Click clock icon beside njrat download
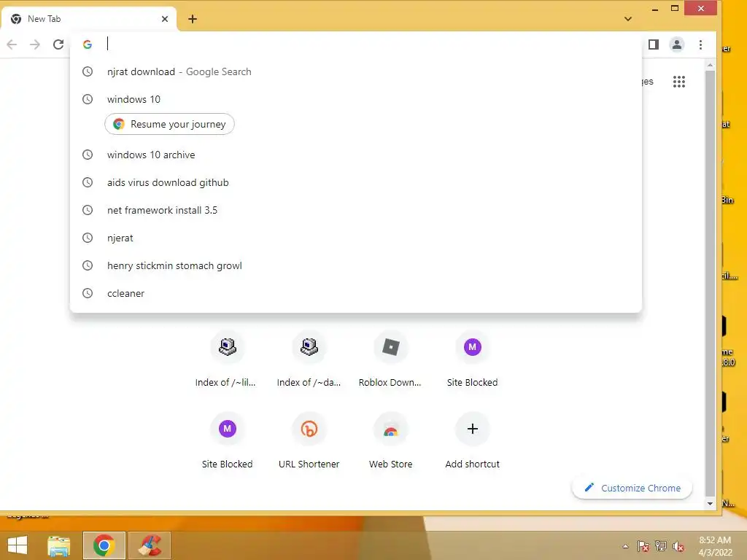747x560 pixels. point(88,71)
